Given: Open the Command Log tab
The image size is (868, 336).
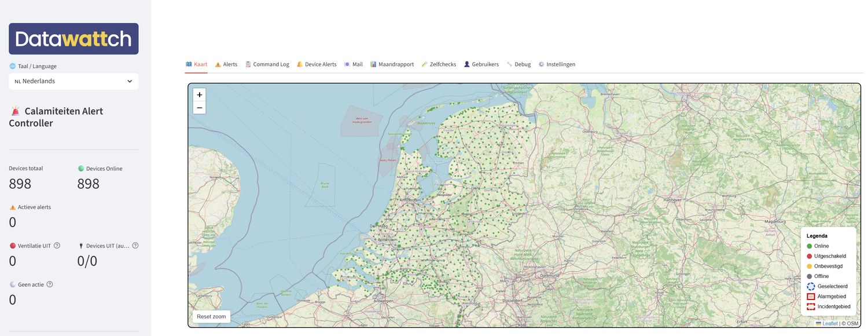Looking at the screenshot, I should (267, 64).
